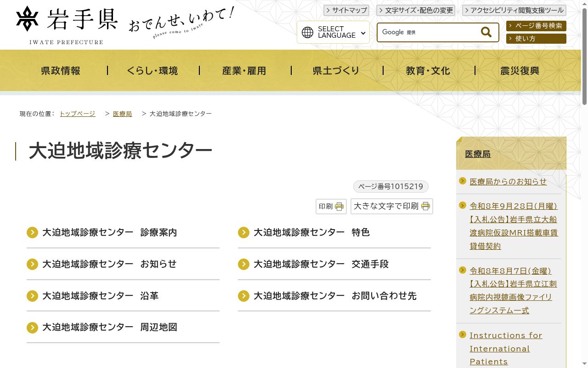The height and width of the screenshot is (368, 588).
Task: Open 大迫地域診療センター お問い合わせ先 link
Action: (335, 296)
